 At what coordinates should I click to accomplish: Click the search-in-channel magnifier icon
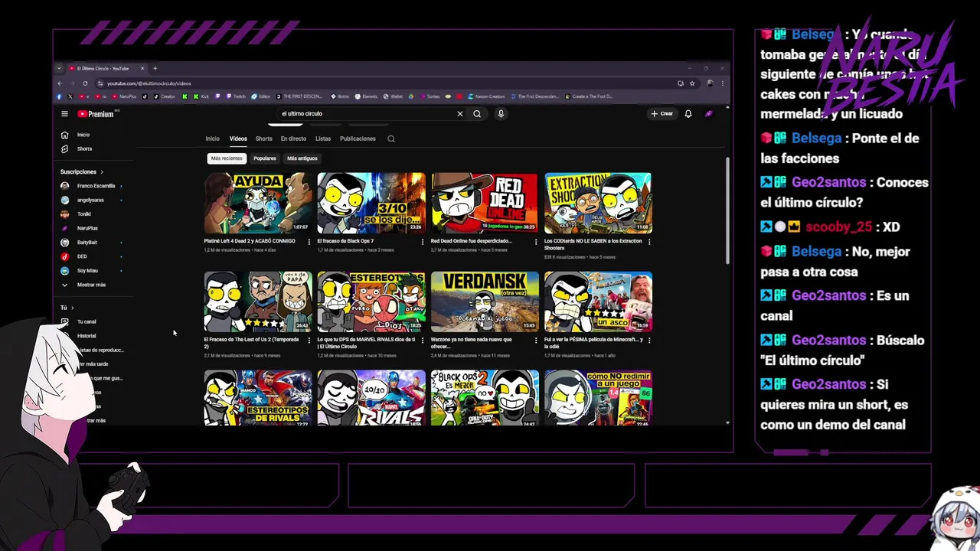(x=391, y=139)
